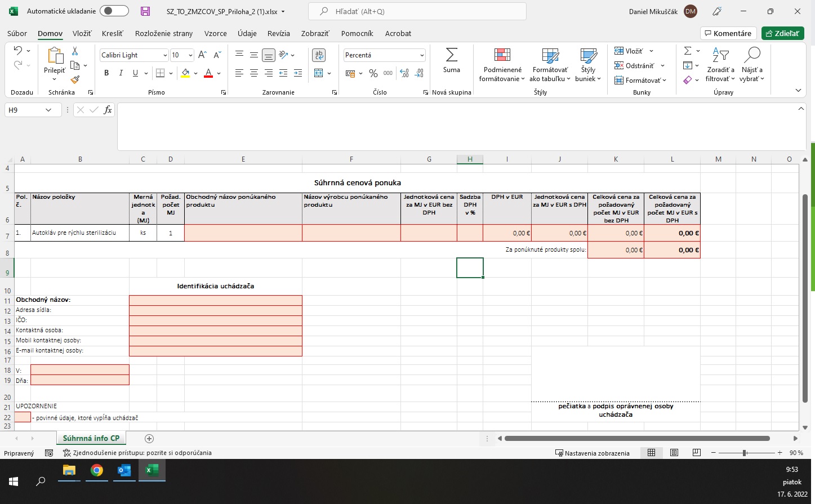Open Google Chrome from the taskbar
Image resolution: width=815 pixels, height=504 pixels.
[x=97, y=470]
